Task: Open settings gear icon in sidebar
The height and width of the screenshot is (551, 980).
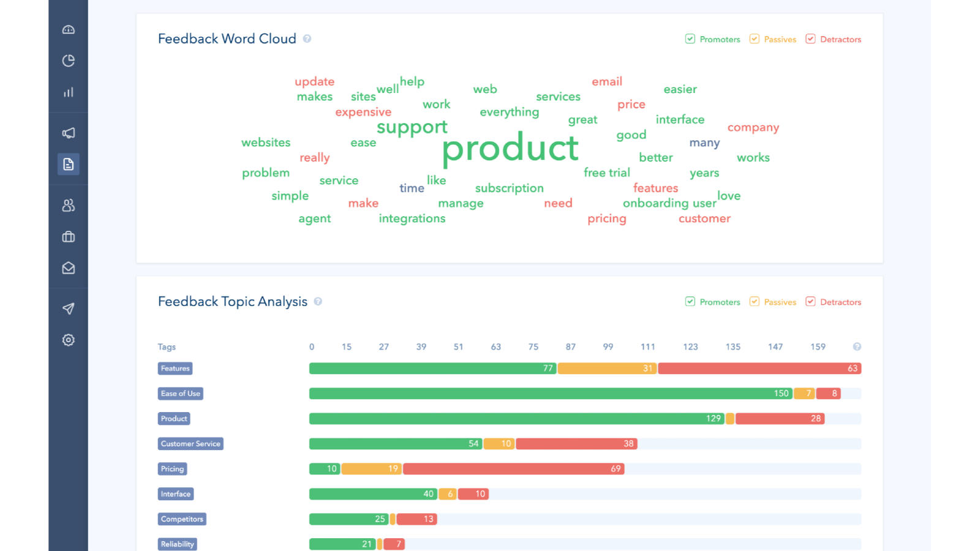Action: (69, 340)
